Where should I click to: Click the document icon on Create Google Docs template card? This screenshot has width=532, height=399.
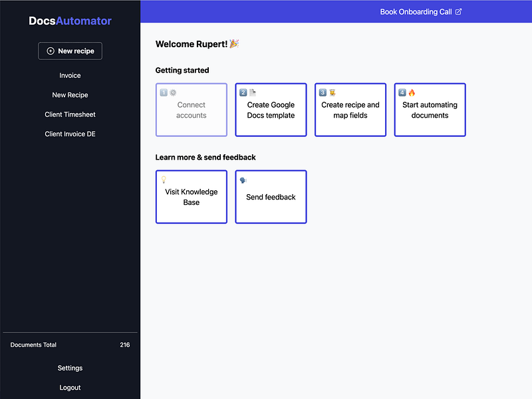point(253,92)
